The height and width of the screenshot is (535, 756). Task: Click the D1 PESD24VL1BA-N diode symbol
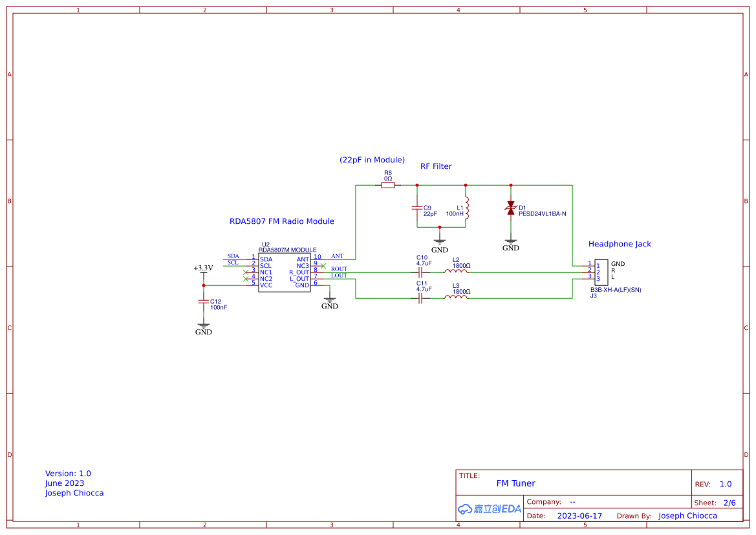point(510,207)
